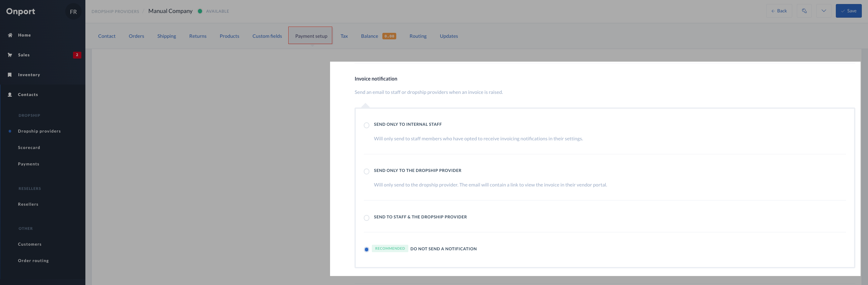The height and width of the screenshot is (285, 868).
Task: Click the Inventory bookmark icon
Action: tap(10, 75)
